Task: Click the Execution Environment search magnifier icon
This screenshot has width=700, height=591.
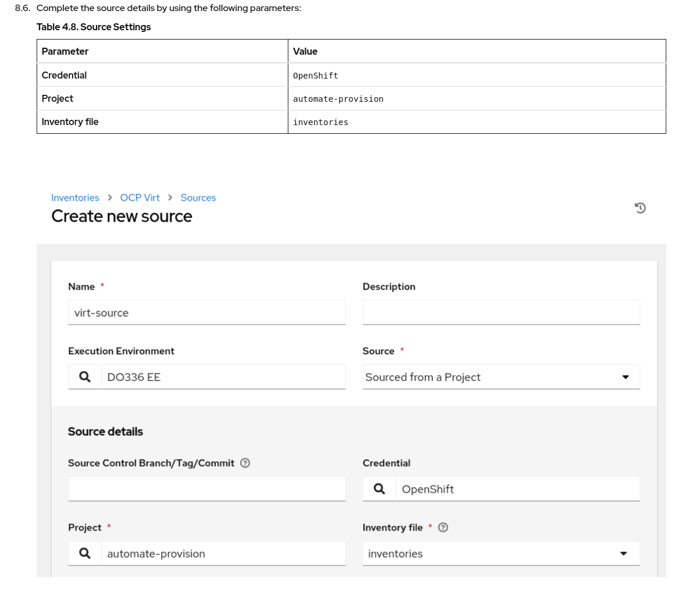Action: tap(85, 377)
